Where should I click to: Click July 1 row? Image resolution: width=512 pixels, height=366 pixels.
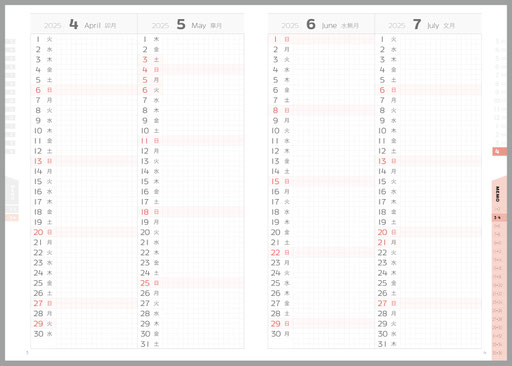click(x=428, y=39)
